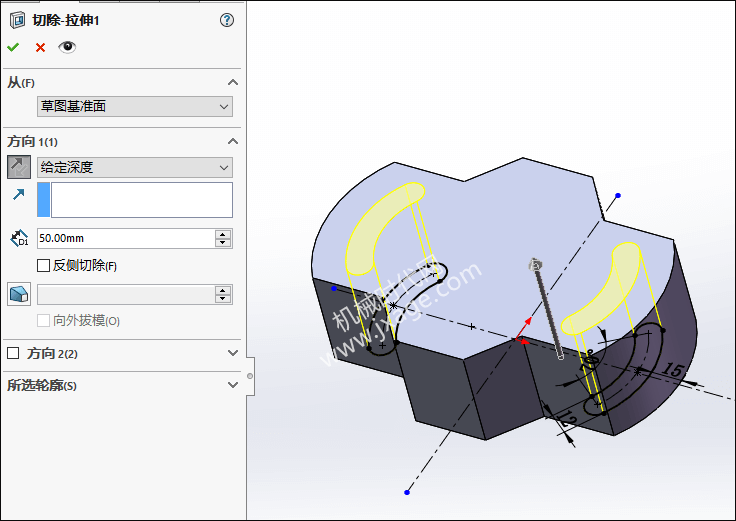Click the 15 dimension in the sketch
The height and width of the screenshot is (521, 736).
[673, 369]
